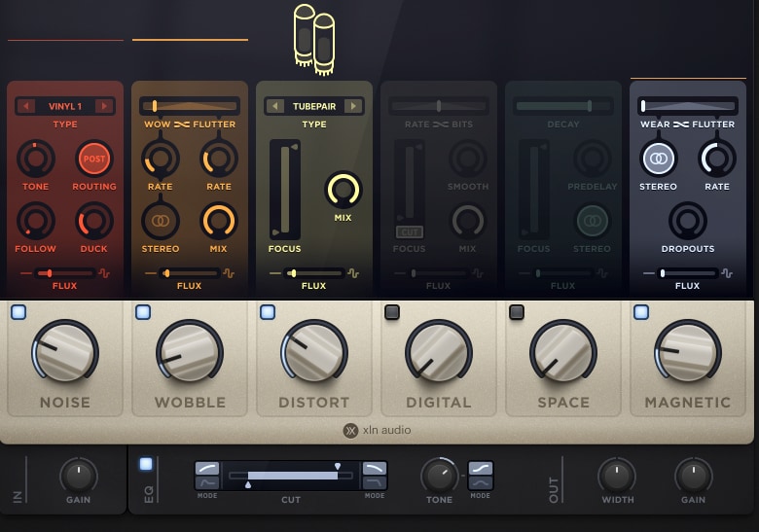Select the lower Tone mode bell icon
This screenshot has width=759, height=532.
(x=481, y=482)
